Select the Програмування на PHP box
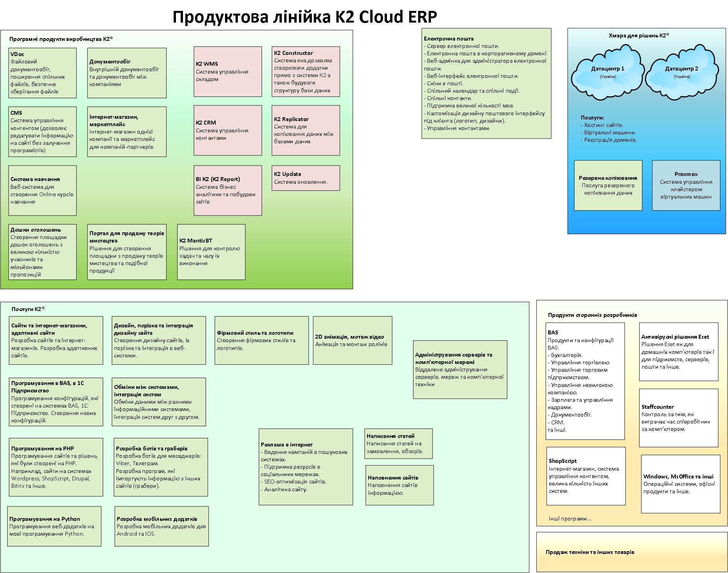The height and width of the screenshot is (573, 728). 56,467
